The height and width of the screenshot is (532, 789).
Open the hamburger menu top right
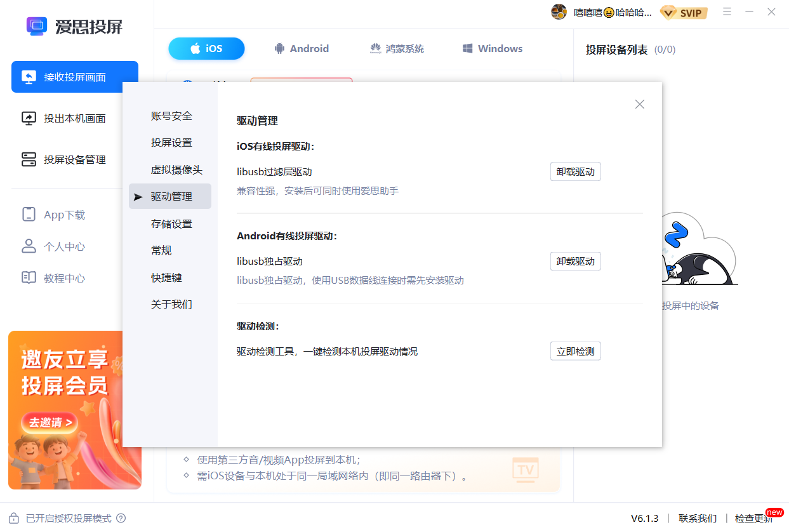pyautogui.click(x=727, y=11)
